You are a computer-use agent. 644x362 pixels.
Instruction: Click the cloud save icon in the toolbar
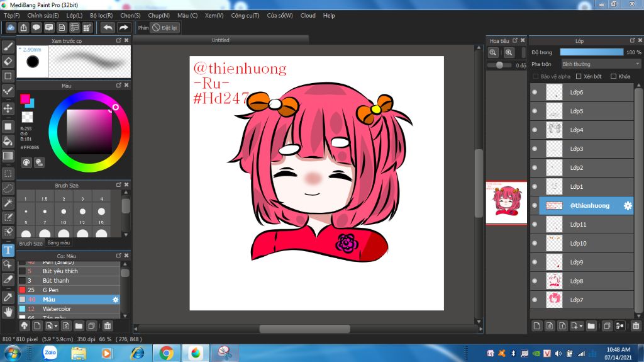click(11, 28)
